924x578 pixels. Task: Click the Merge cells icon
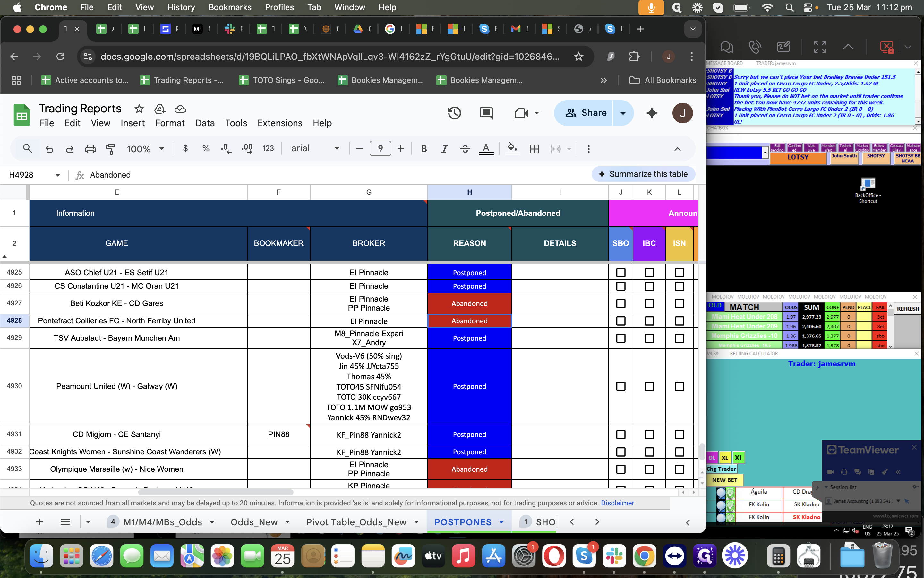click(x=556, y=148)
